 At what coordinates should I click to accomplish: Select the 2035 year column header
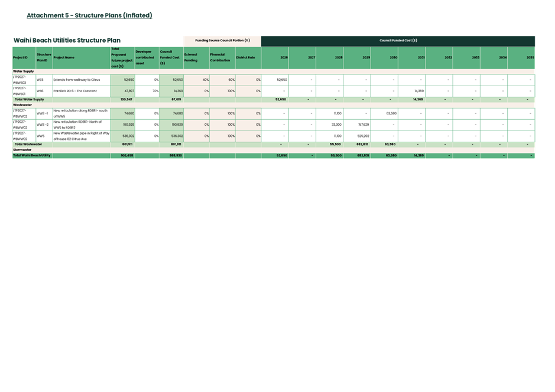coord(530,58)
